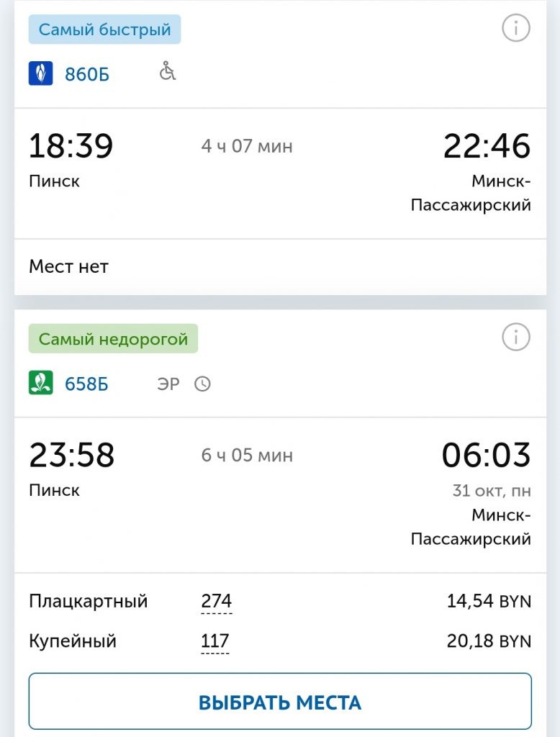Click the 18:39 departure time
Image resolution: width=560 pixels, height=737 pixels.
pos(71,146)
